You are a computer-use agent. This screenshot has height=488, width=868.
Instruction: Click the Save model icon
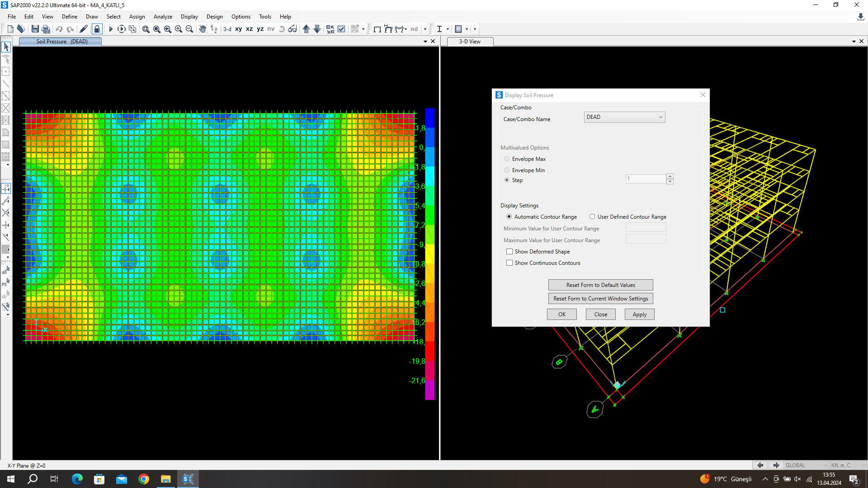35,29
